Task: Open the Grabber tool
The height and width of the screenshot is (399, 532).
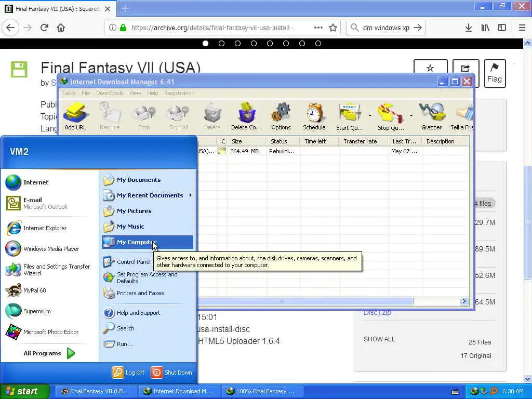Action: [x=432, y=116]
